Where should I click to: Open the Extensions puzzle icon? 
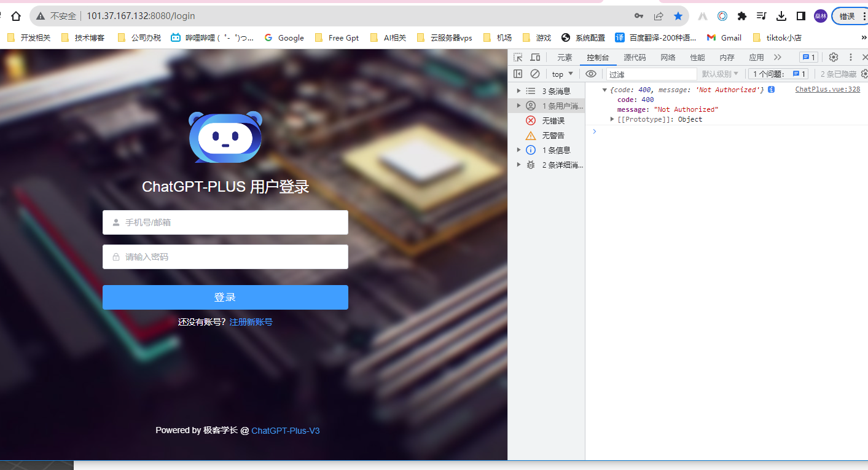click(x=742, y=16)
